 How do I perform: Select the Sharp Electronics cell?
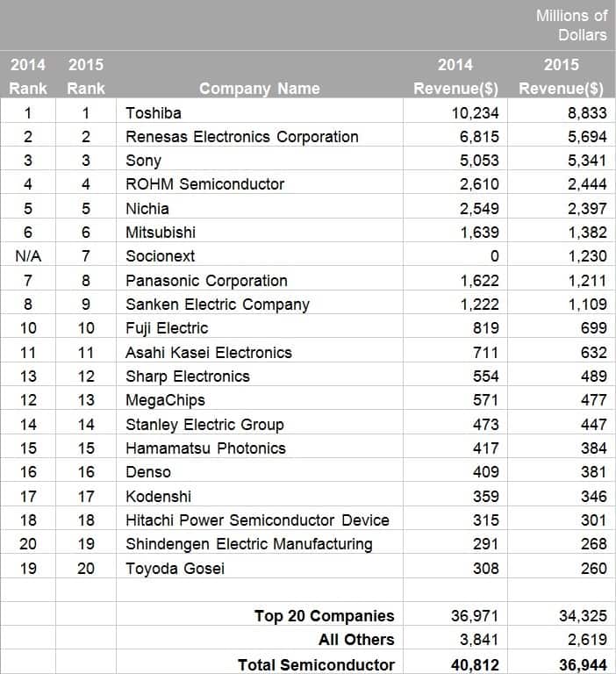point(259,376)
